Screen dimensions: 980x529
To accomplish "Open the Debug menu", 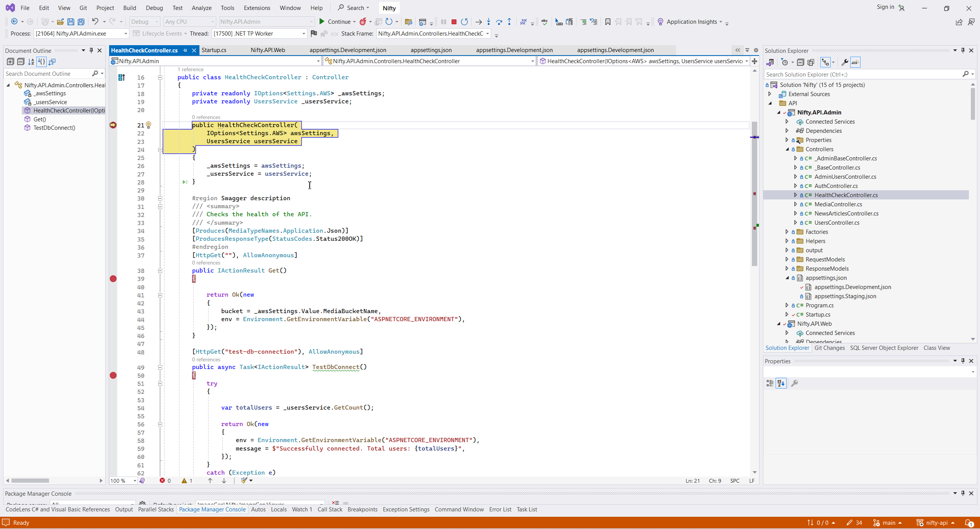I will [154, 8].
